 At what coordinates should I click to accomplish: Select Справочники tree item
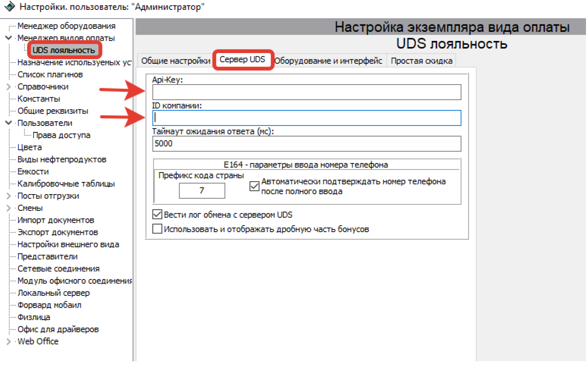tap(43, 87)
